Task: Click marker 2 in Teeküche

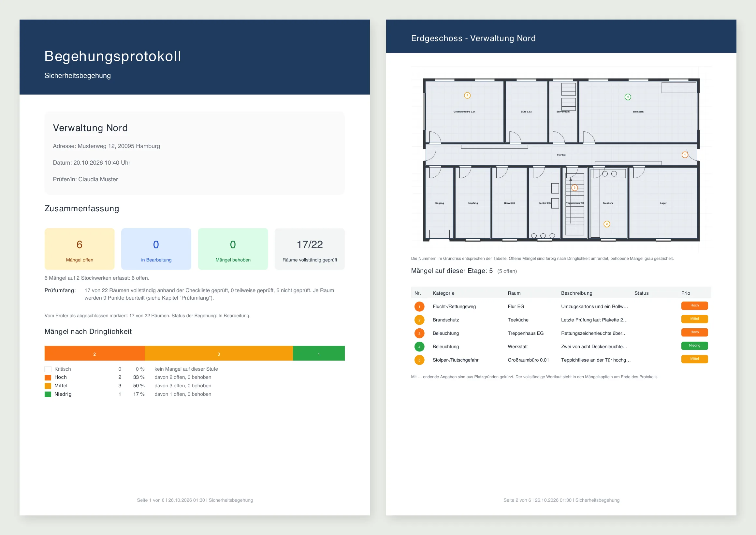Action: [x=607, y=224]
